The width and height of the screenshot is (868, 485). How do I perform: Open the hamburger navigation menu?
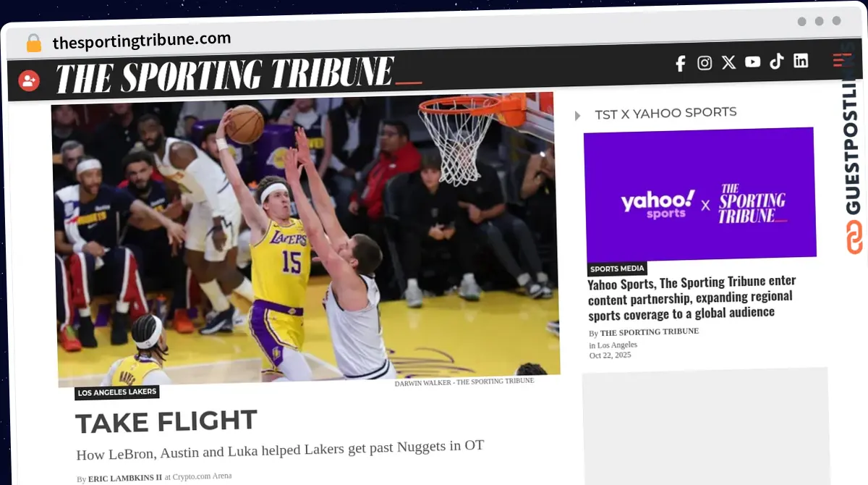coord(841,61)
